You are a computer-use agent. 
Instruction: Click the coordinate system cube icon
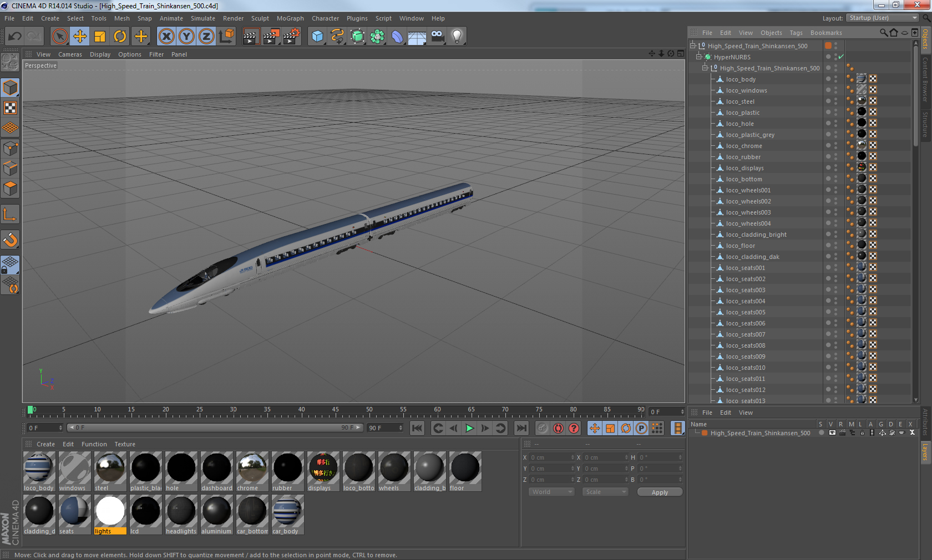point(226,37)
